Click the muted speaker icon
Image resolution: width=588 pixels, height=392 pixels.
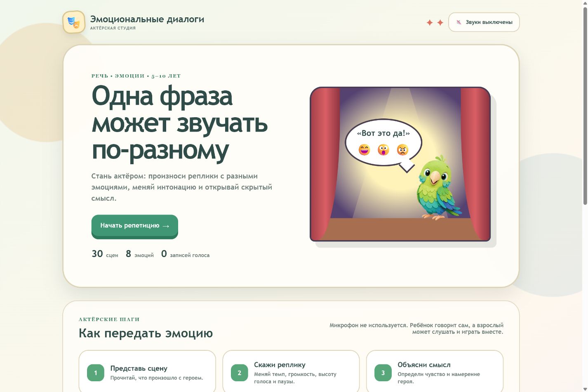click(459, 22)
